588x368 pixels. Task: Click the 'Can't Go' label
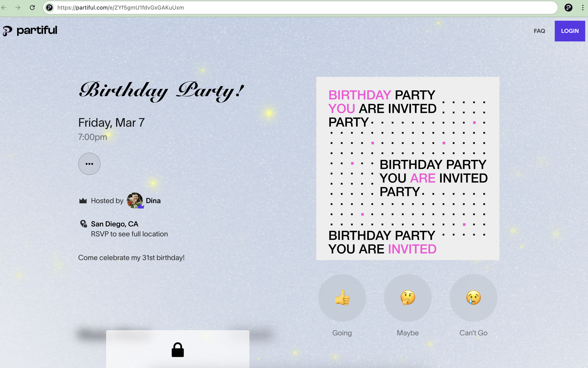click(473, 333)
